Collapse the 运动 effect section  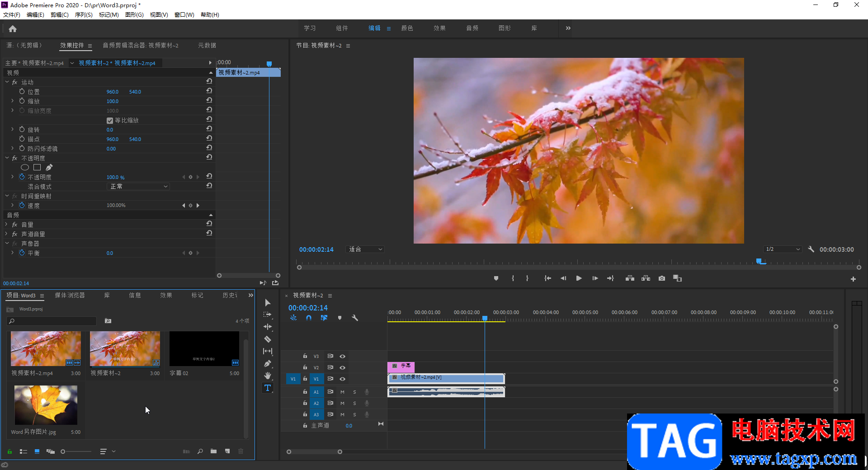[x=7, y=82]
